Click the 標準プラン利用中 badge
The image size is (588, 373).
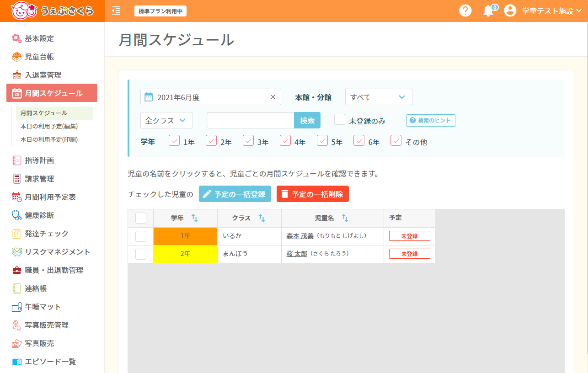coord(160,11)
